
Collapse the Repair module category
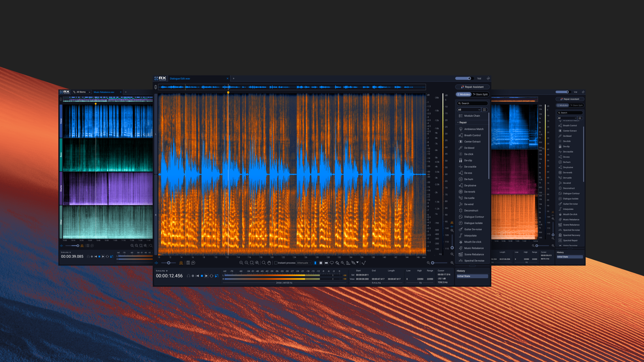coord(458,122)
